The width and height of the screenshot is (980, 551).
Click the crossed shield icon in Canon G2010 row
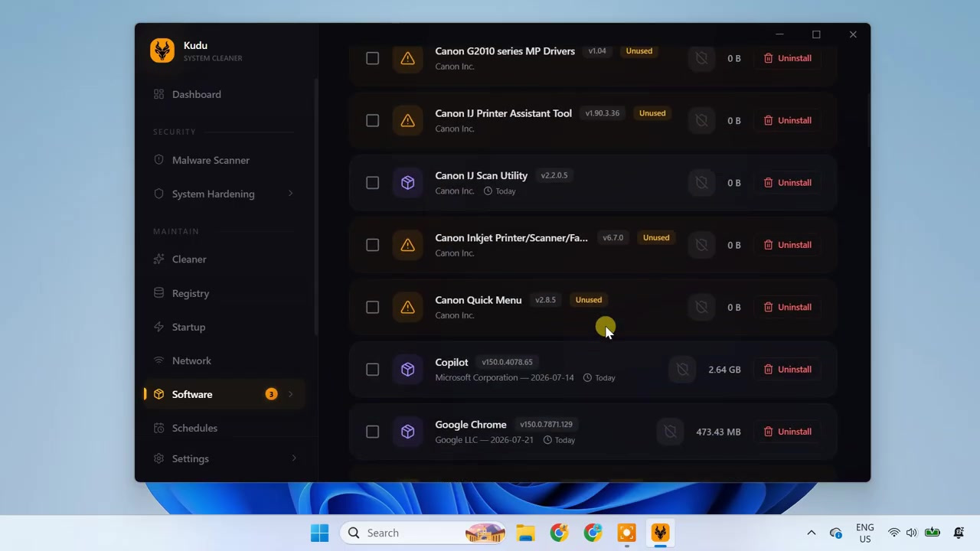(x=701, y=58)
